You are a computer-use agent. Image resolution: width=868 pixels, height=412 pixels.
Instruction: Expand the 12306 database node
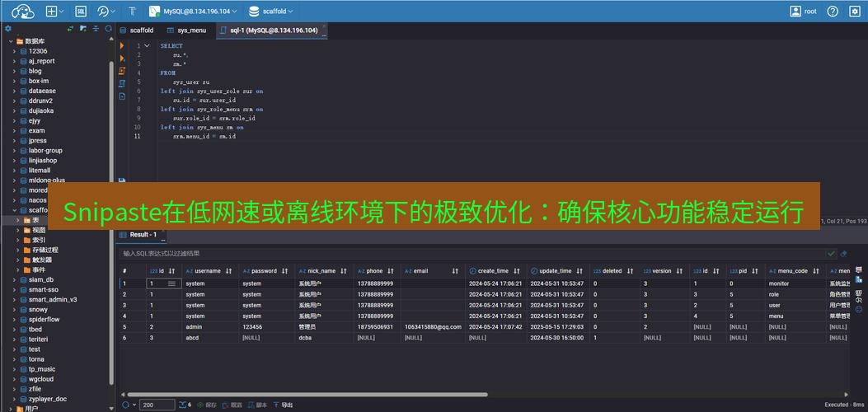point(15,51)
